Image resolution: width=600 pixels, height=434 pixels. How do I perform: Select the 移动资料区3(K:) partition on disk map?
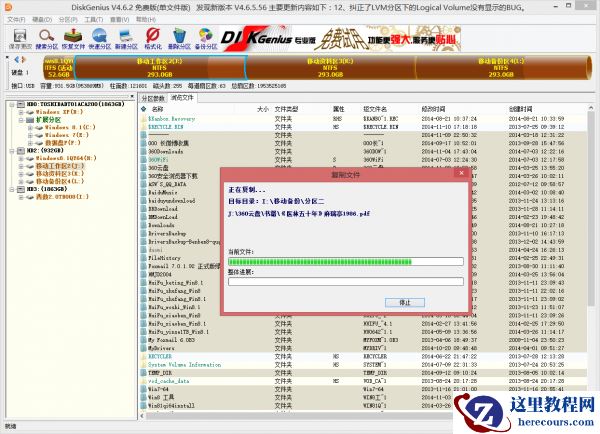pos(330,68)
